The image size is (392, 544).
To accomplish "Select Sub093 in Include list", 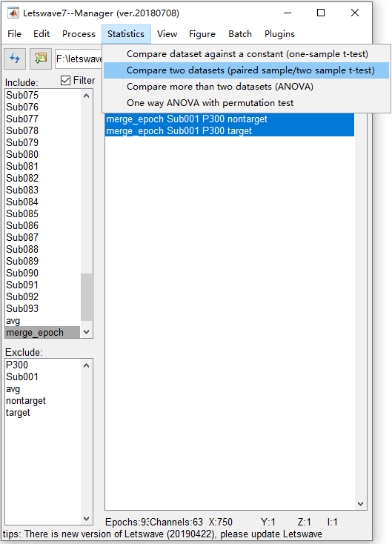I will point(43,308).
